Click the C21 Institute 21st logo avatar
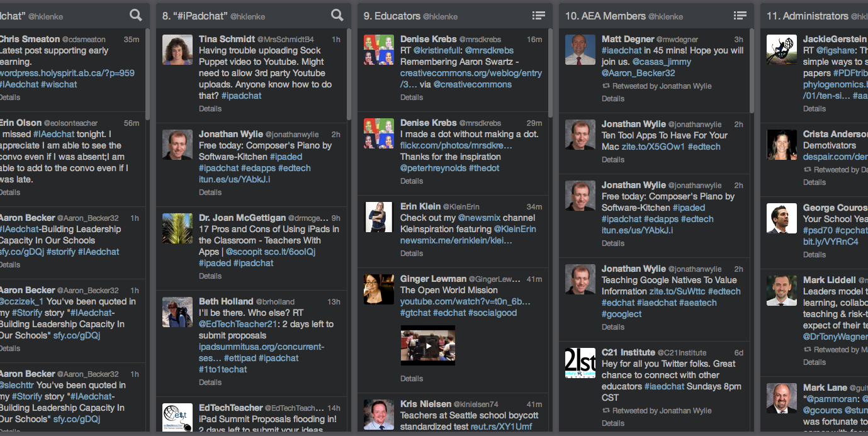 point(580,363)
